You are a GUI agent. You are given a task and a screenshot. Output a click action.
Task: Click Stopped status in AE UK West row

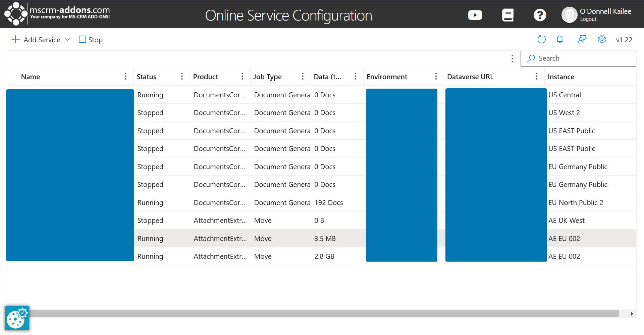tap(150, 221)
